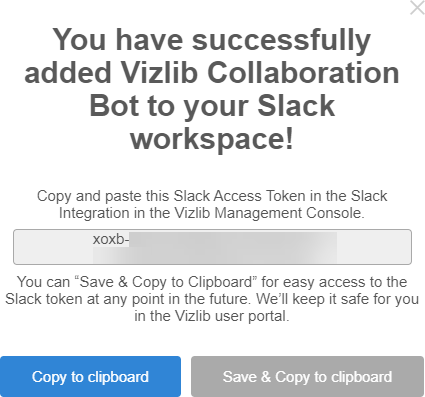Click inside the Slack Access Token field
This screenshot has height=397, width=425.
tap(212, 247)
